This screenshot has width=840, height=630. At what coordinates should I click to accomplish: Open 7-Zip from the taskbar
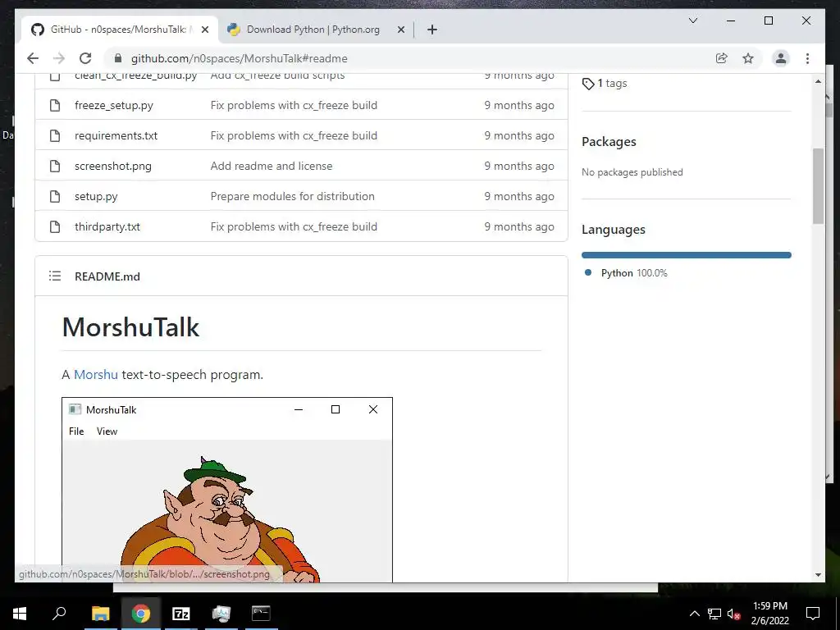(180, 614)
